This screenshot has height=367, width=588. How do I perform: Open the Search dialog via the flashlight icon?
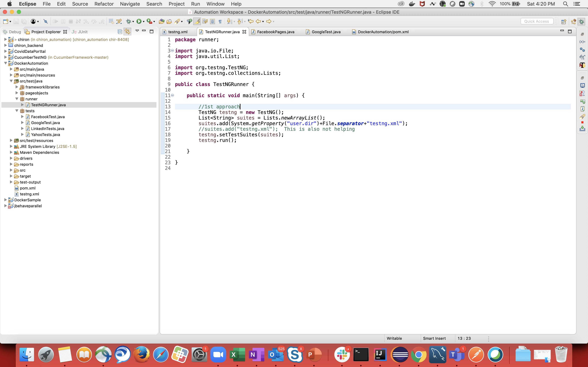178,21
